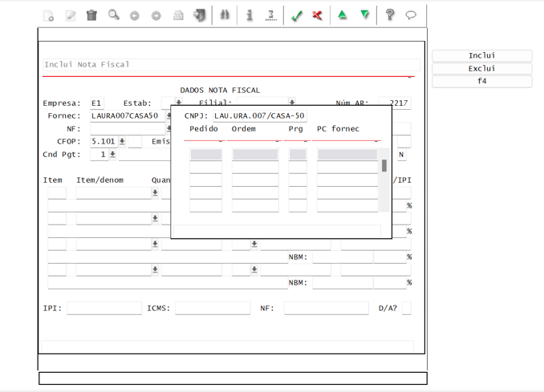Screen dimensions: 544x392
Task: Open help with the question mark icon
Action: pos(390,15)
